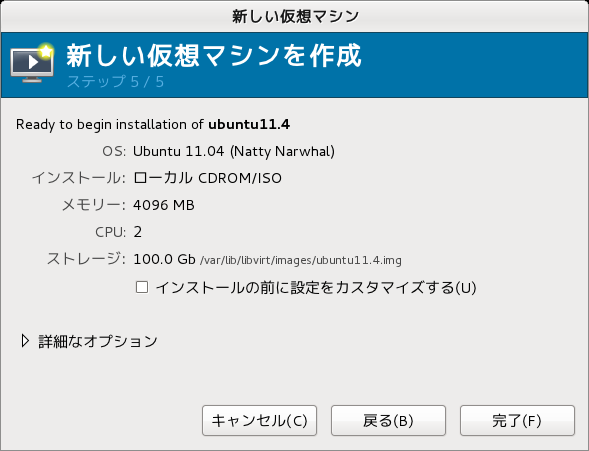
Task: Select the storage path /var/lib/libvirt/images/ubuntu11.4.img text
Action: click(301, 260)
